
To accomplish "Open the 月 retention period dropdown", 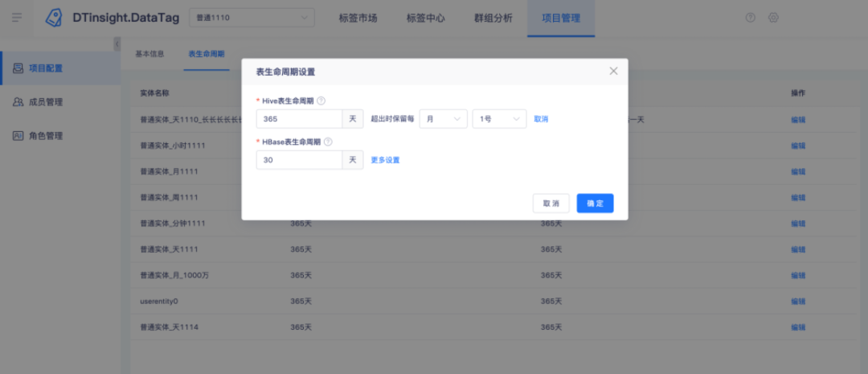I will (x=444, y=119).
